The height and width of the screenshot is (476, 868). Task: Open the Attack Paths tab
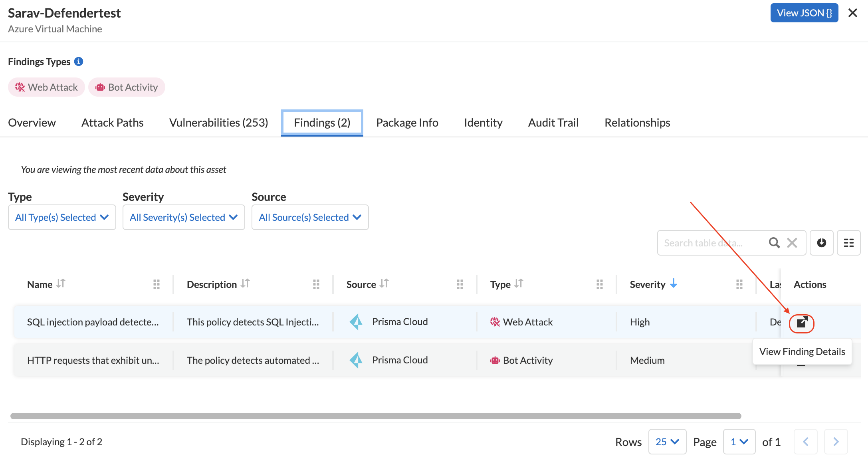point(112,123)
